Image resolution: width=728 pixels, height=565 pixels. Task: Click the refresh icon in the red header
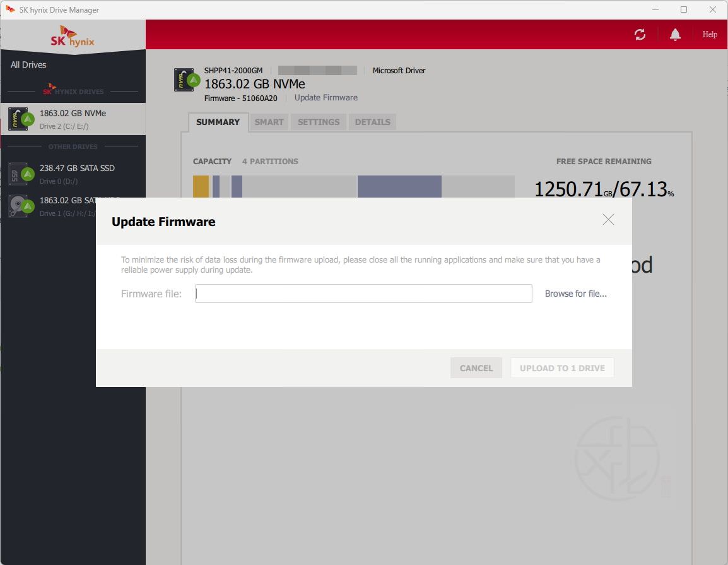640,35
